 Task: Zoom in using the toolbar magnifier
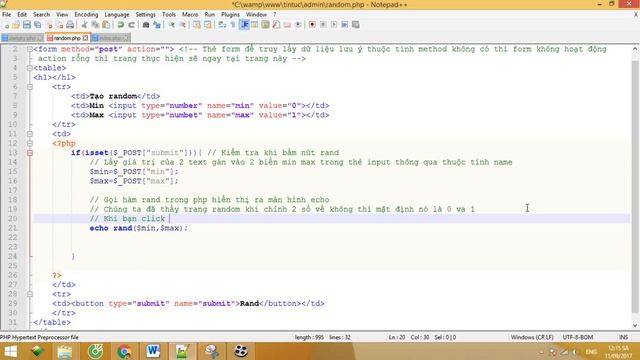click(x=171, y=25)
